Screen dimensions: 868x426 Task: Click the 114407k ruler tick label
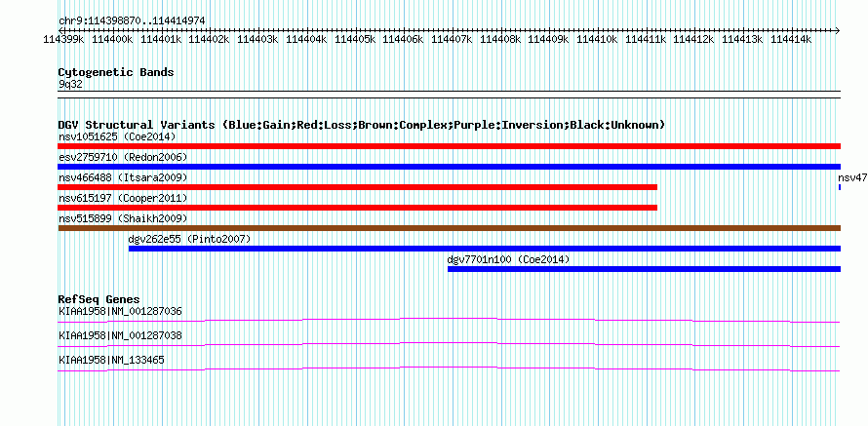(x=452, y=39)
